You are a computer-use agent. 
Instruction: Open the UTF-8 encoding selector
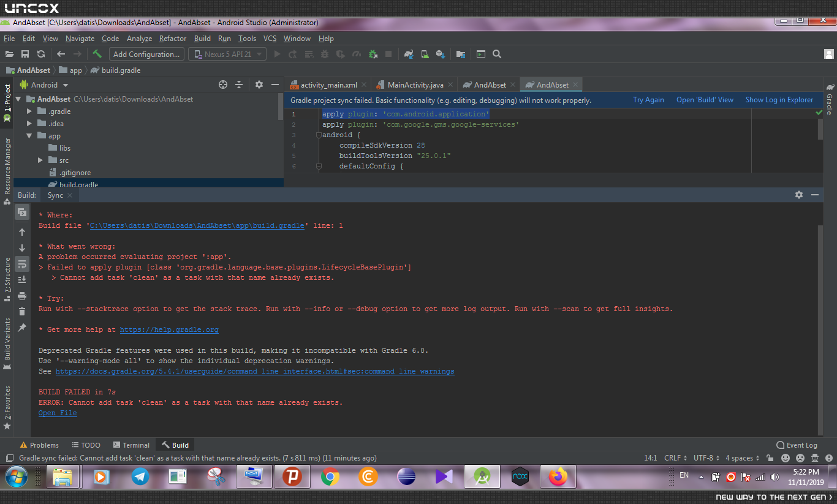tap(706, 458)
